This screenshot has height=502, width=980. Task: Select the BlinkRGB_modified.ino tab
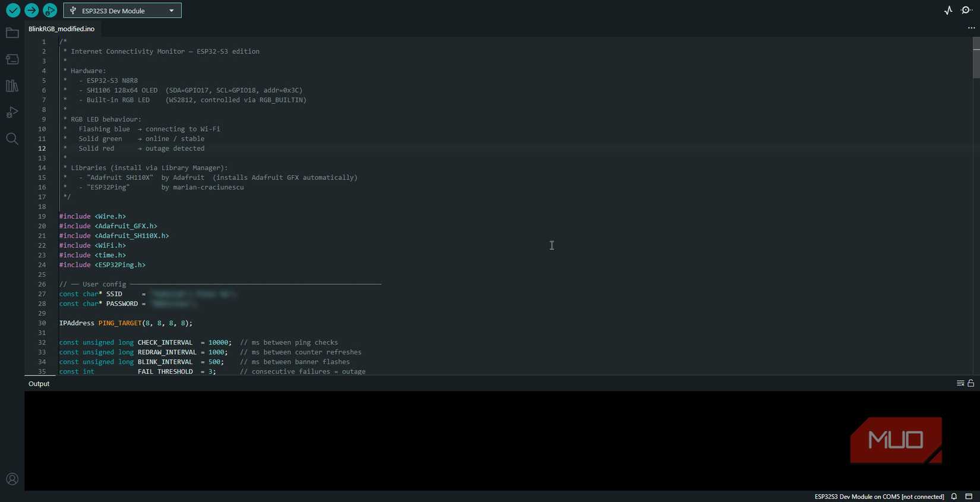point(61,29)
